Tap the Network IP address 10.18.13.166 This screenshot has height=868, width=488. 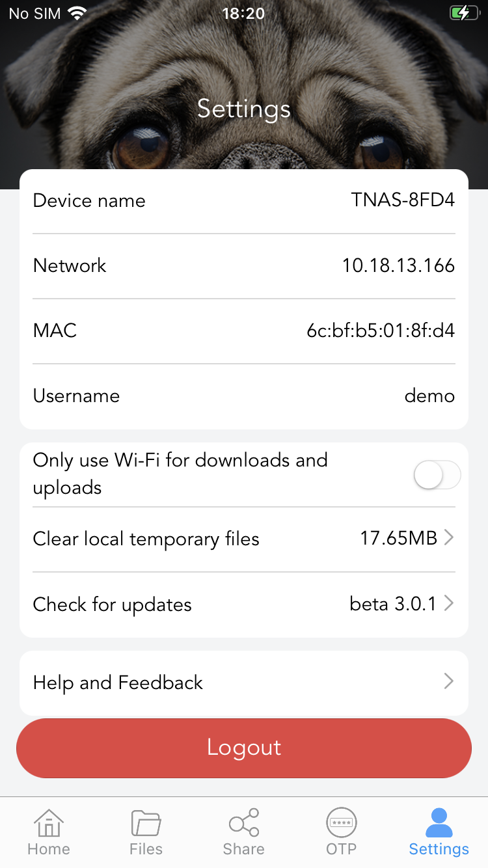[x=398, y=265]
